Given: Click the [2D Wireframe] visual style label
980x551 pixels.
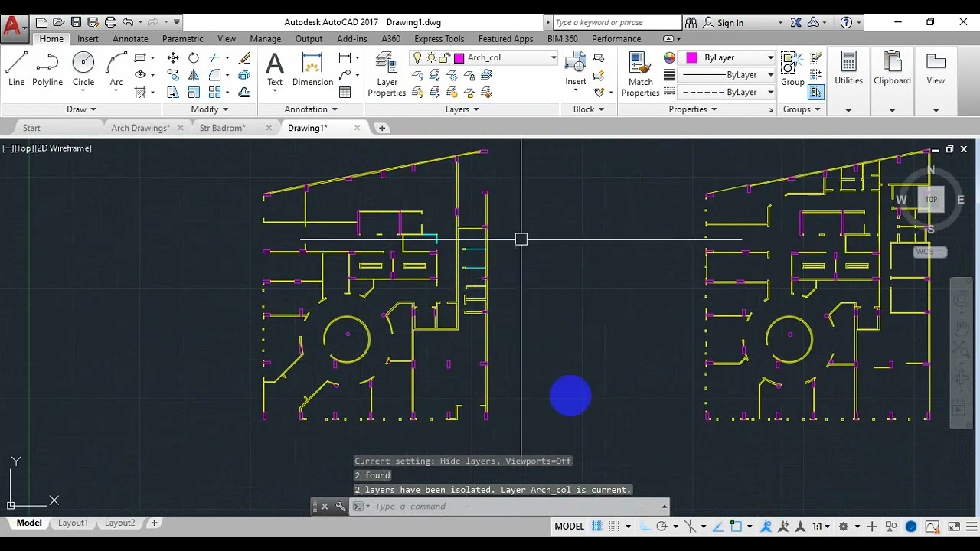Looking at the screenshot, I should tap(64, 148).
